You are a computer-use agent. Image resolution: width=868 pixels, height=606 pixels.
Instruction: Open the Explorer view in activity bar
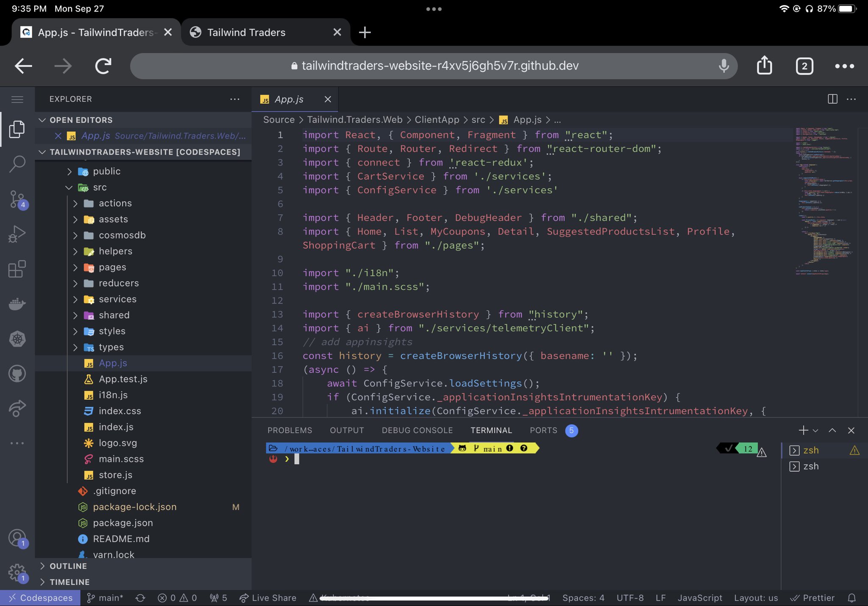[17, 129]
